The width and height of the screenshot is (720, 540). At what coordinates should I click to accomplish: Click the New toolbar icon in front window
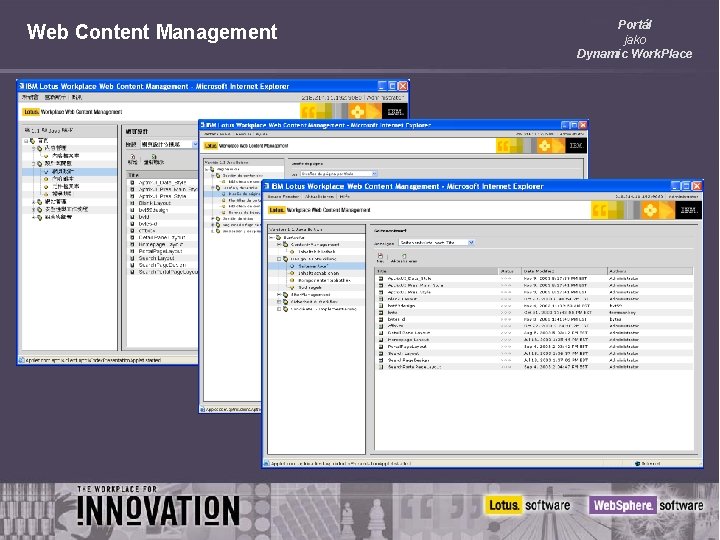(x=380, y=258)
